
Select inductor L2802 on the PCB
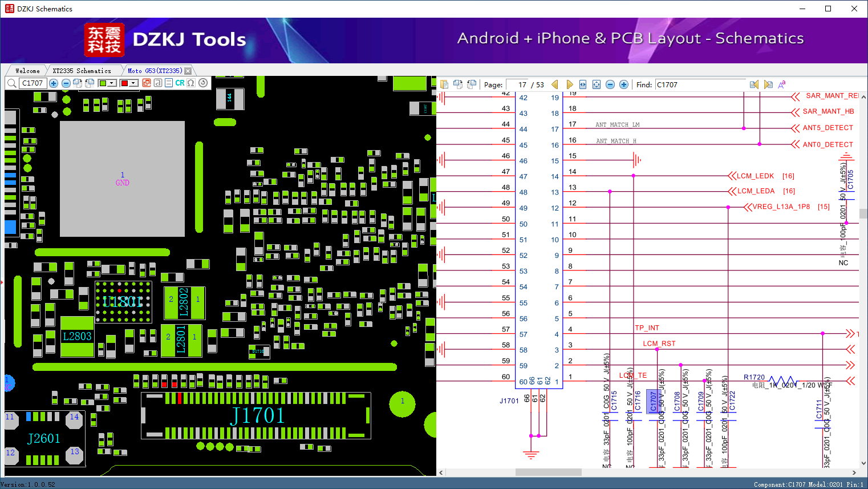click(x=184, y=302)
